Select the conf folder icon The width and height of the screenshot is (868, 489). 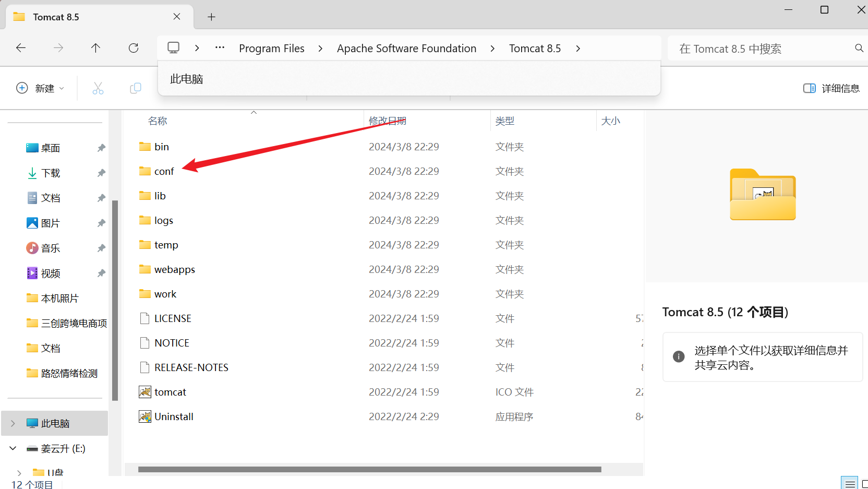pyautogui.click(x=145, y=171)
